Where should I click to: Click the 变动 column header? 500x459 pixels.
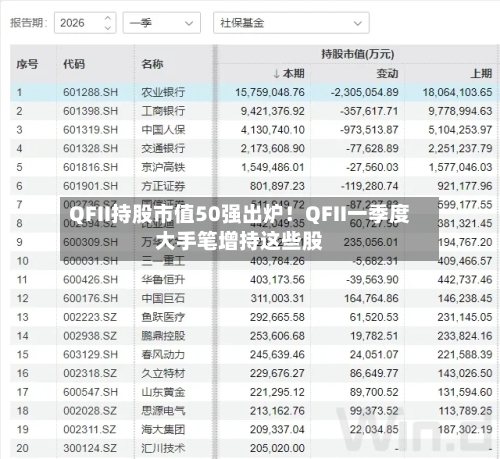coord(387,73)
